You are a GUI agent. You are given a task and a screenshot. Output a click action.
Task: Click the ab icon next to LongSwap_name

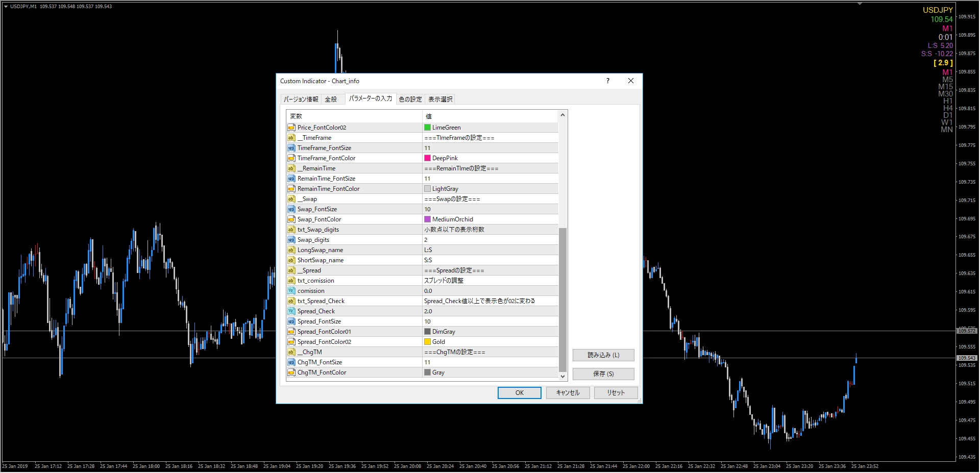(x=291, y=250)
